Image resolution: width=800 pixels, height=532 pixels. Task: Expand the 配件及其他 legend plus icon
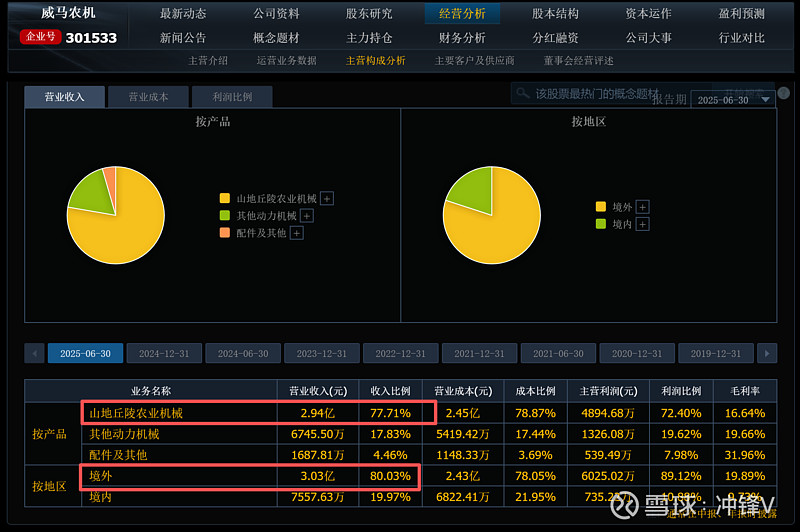(x=296, y=233)
